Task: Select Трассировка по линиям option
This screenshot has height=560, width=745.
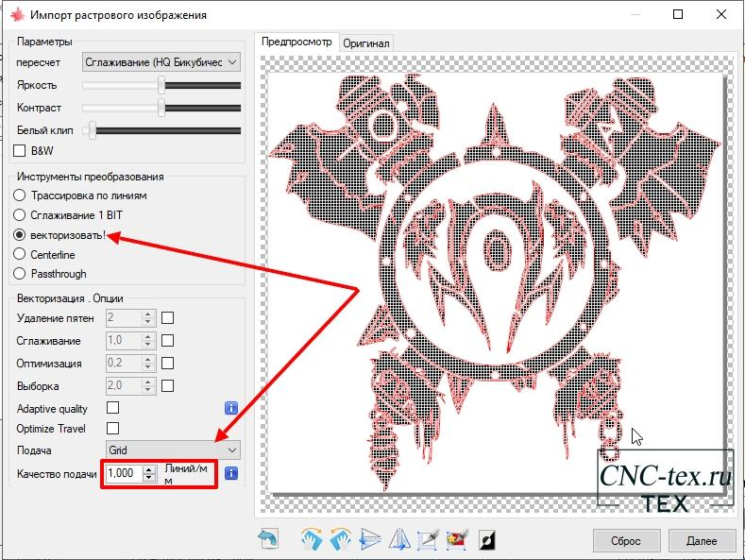Action: (20, 195)
